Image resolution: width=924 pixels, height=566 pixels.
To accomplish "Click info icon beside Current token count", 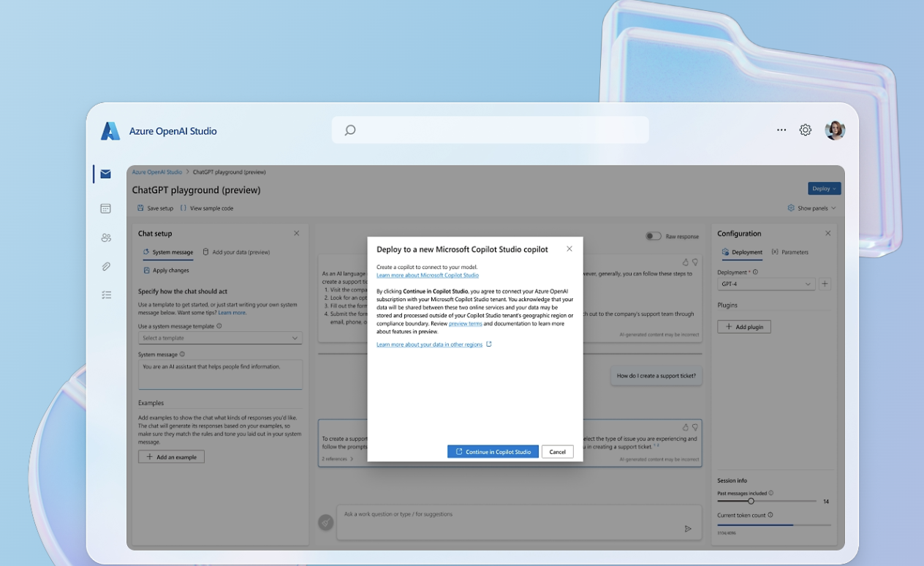I will coord(770,515).
